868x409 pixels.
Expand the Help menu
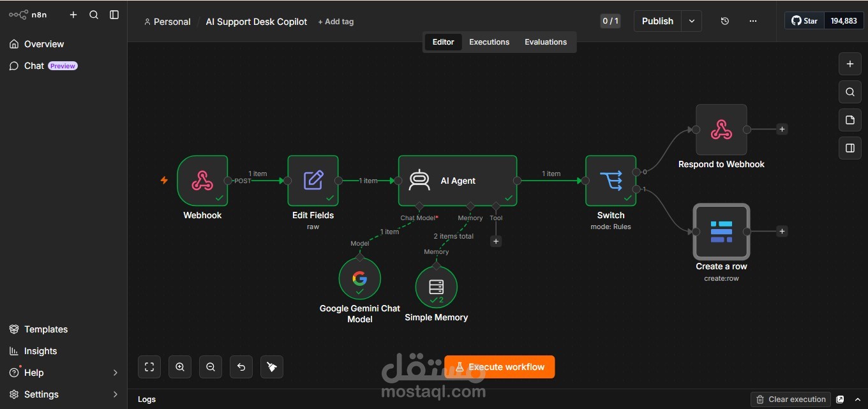[64, 373]
